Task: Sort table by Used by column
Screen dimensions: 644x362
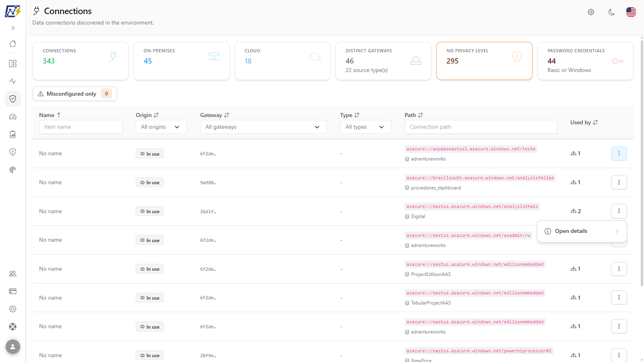Action: pyautogui.click(x=584, y=122)
